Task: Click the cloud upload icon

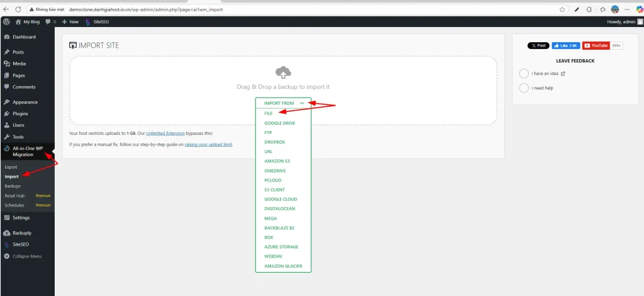Action: (x=283, y=73)
